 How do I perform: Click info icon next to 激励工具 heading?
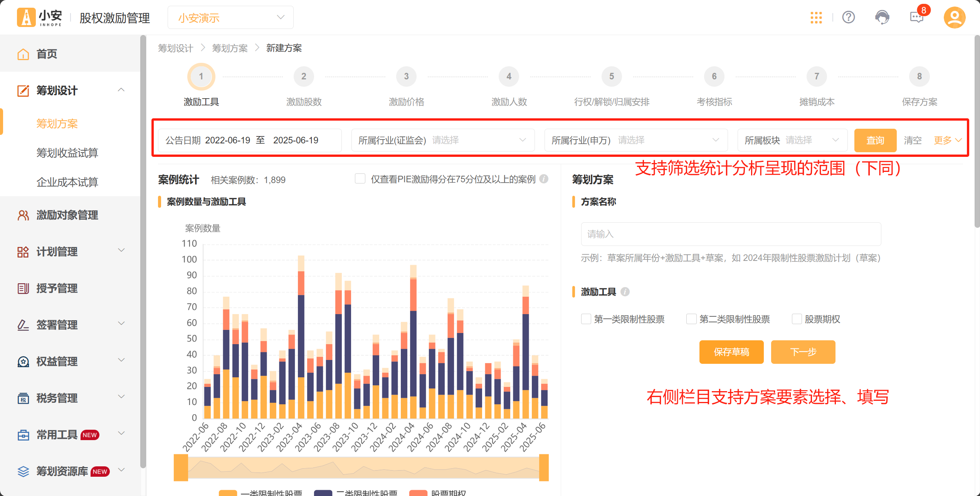click(625, 292)
